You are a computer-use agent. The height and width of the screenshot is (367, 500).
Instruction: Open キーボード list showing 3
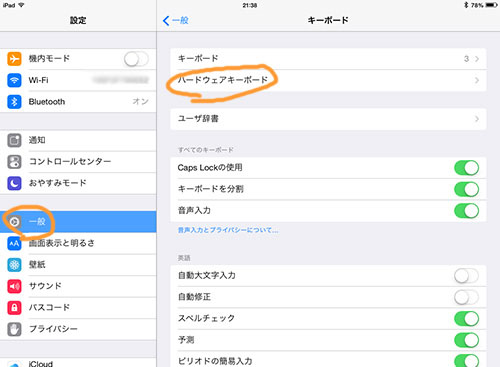(328, 59)
